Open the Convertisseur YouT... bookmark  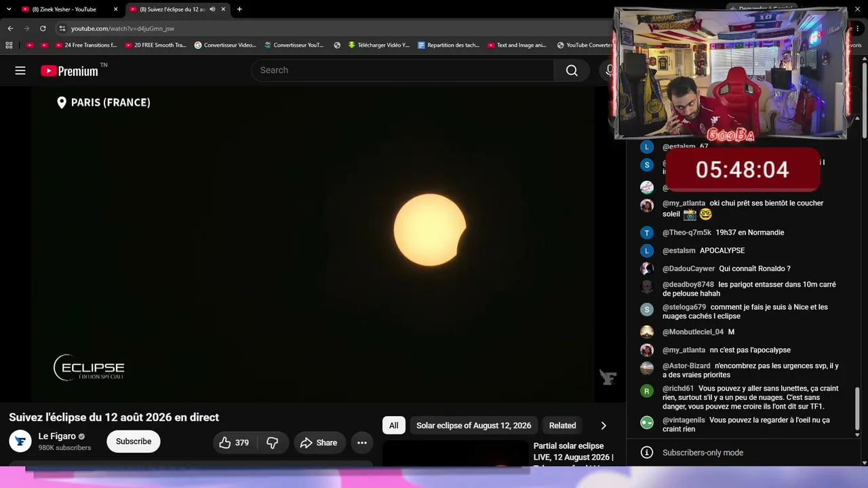pyautogui.click(x=294, y=45)
